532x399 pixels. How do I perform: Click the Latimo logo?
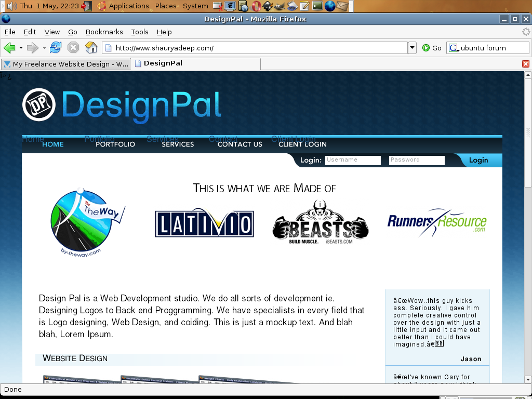click(x=204, y=223)
